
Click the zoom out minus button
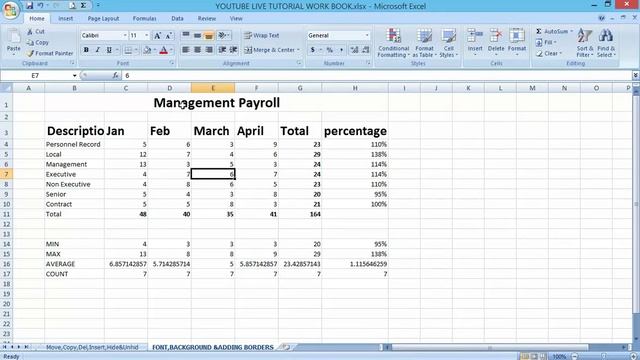click(x=575, y=356)
